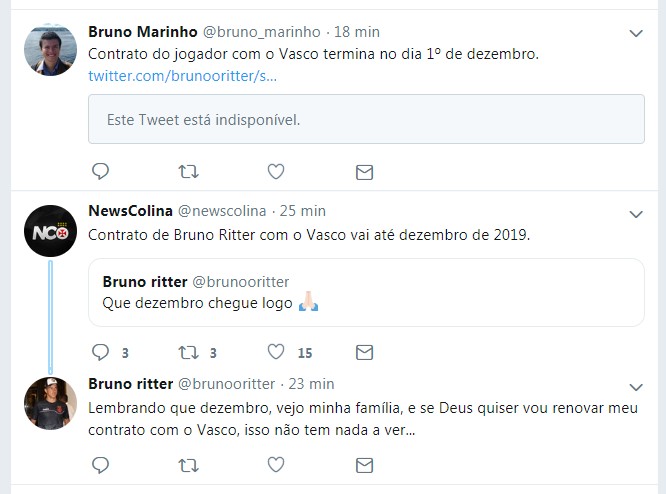Send Bruno Marinho's tweet via direct message
Viewport: 666px width, 494px height.
(364, 172)
